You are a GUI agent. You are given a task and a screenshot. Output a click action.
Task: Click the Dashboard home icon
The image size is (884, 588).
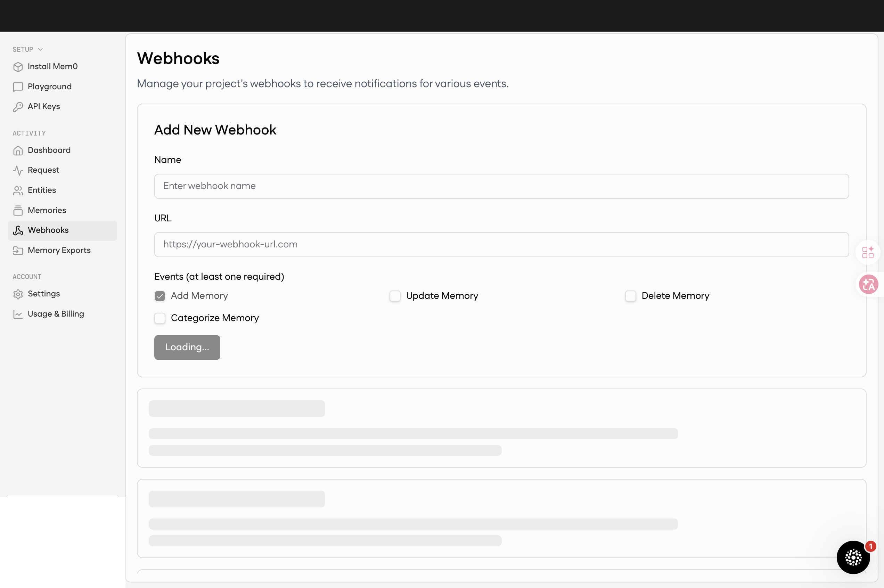[x=18, y=150]
